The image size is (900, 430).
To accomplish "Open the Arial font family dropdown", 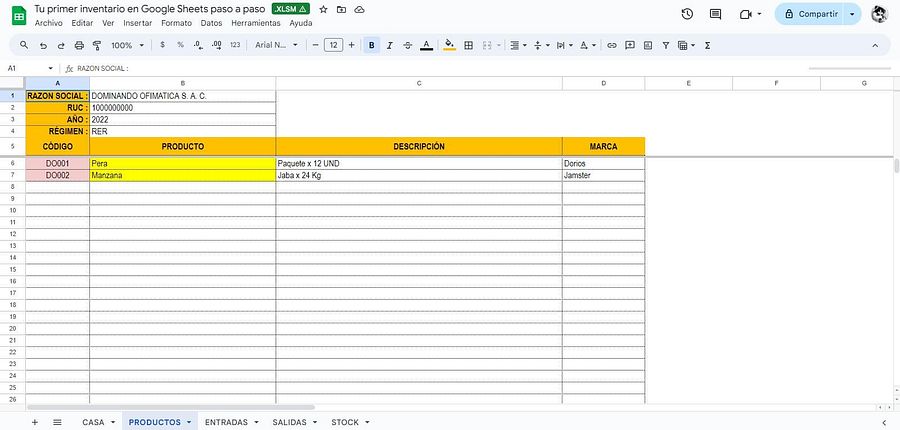I will tap(276, 45).
